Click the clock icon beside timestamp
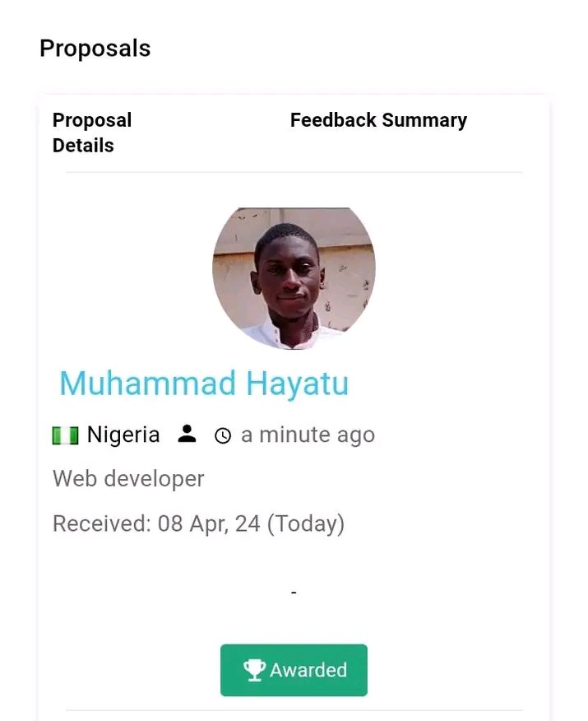Viewport: 588px width, 721px height. [223, 435]
